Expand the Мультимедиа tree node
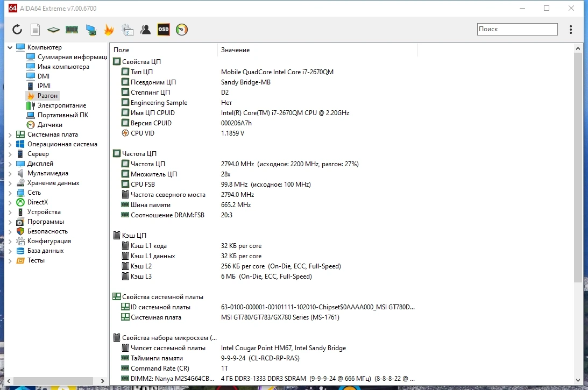Screen dimensions: 588x390 [10, 174]
